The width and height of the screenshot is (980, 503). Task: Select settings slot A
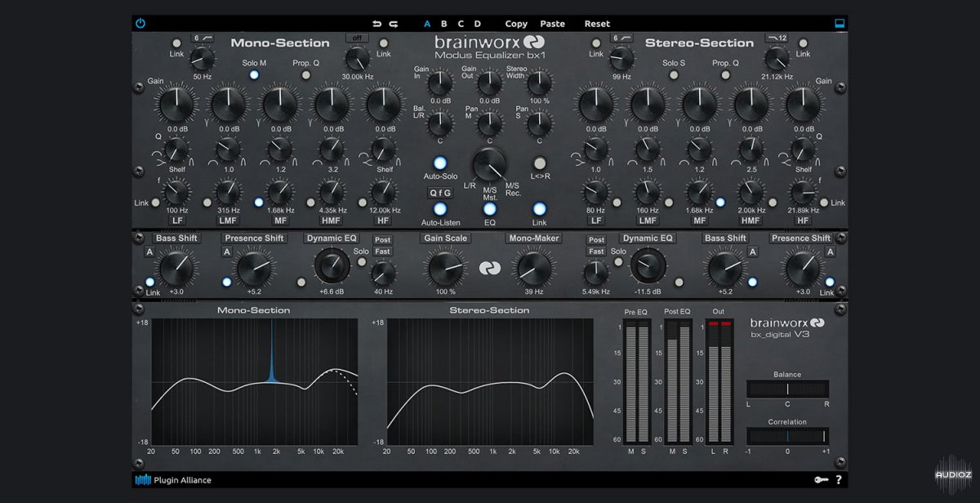pos(427,24)
